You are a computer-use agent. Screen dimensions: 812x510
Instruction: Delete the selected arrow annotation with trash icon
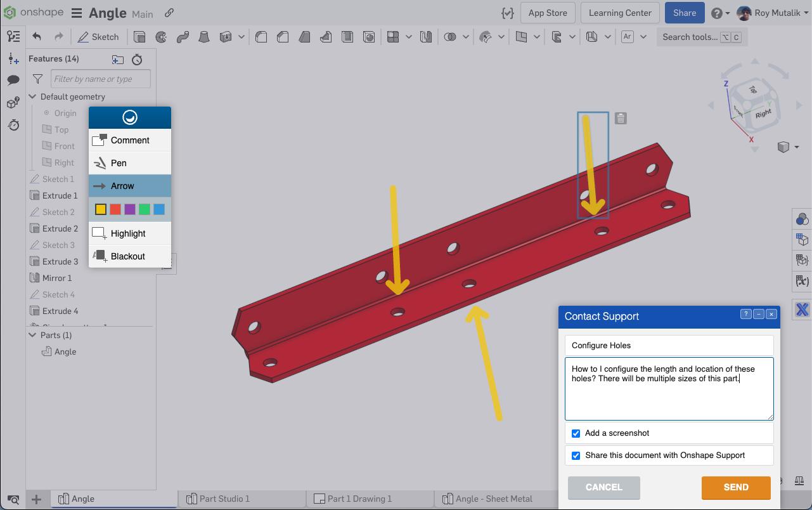click(621, 118)
